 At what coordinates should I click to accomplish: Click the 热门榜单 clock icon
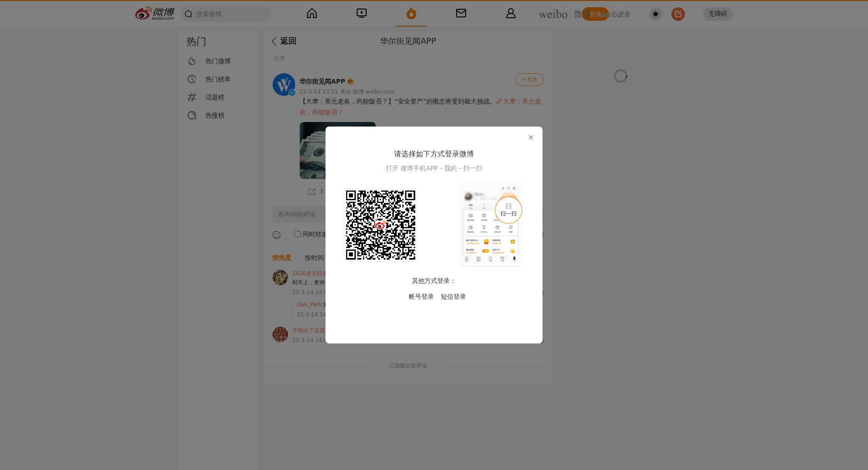pyautogui.click(x=192, y=79)
